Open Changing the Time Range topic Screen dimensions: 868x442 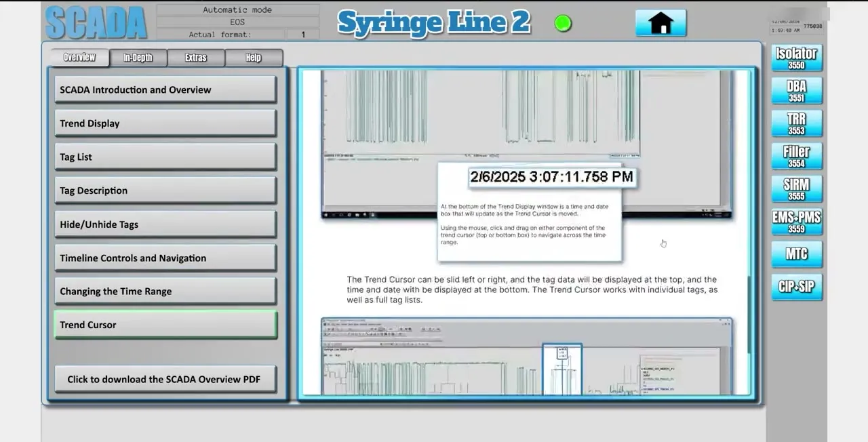coord(165,291)
